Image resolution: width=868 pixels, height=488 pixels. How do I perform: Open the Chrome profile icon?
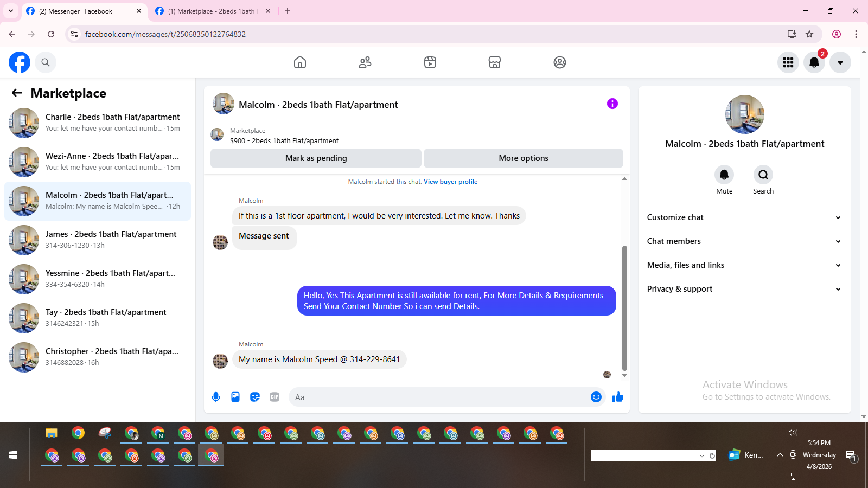tap(837, 34)
